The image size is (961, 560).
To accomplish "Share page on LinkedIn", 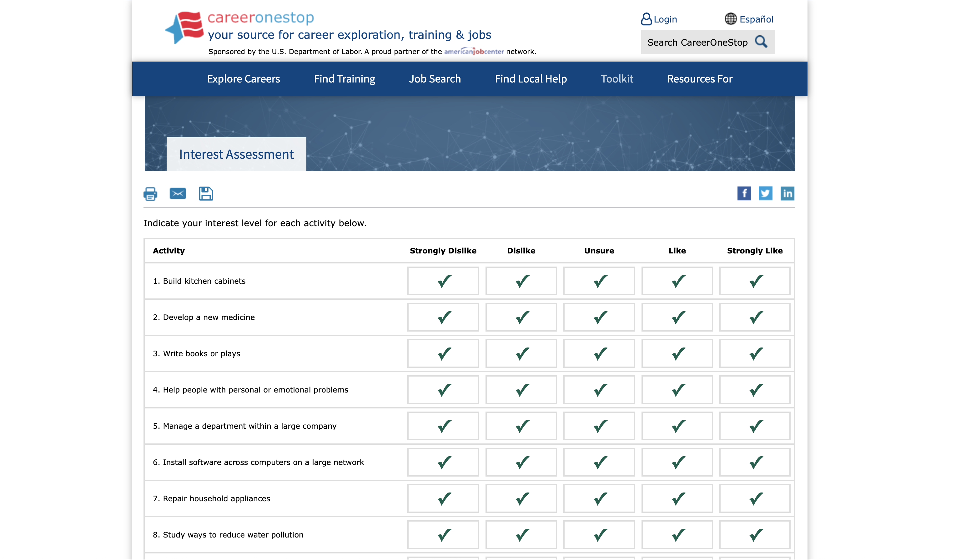I will pyautogui.click(x=787, y=193).
